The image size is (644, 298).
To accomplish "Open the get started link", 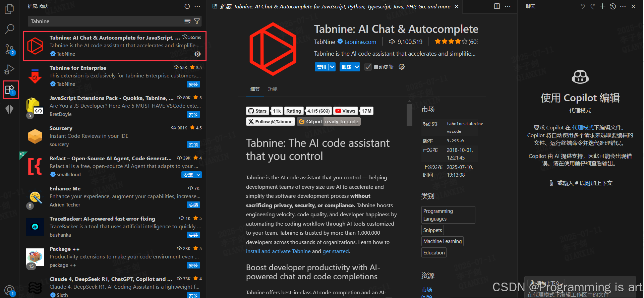I will pyautogui.click(x=336, y=251).
